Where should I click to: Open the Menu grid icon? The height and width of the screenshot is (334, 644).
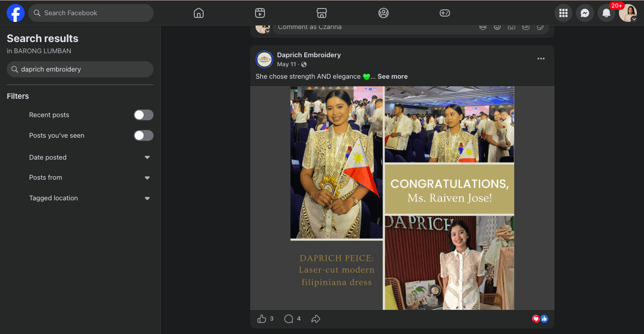pyautogui.click(x=563, y=13)
